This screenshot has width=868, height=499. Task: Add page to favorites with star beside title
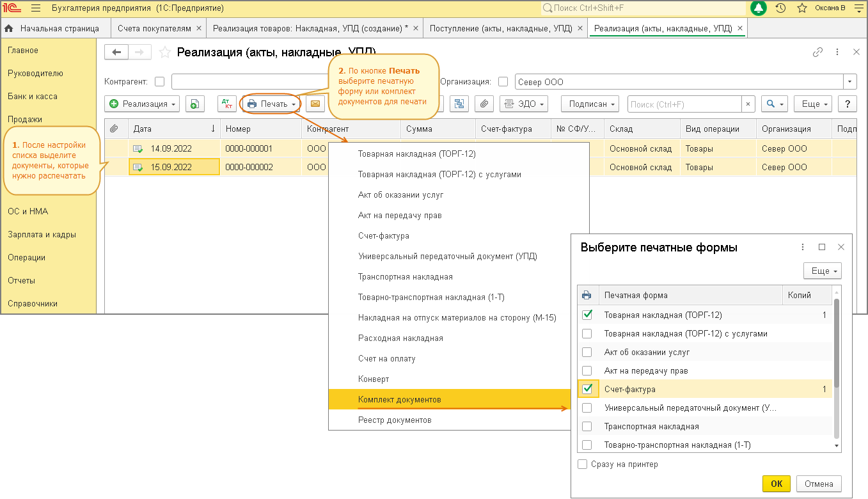[x=165, y=52]
